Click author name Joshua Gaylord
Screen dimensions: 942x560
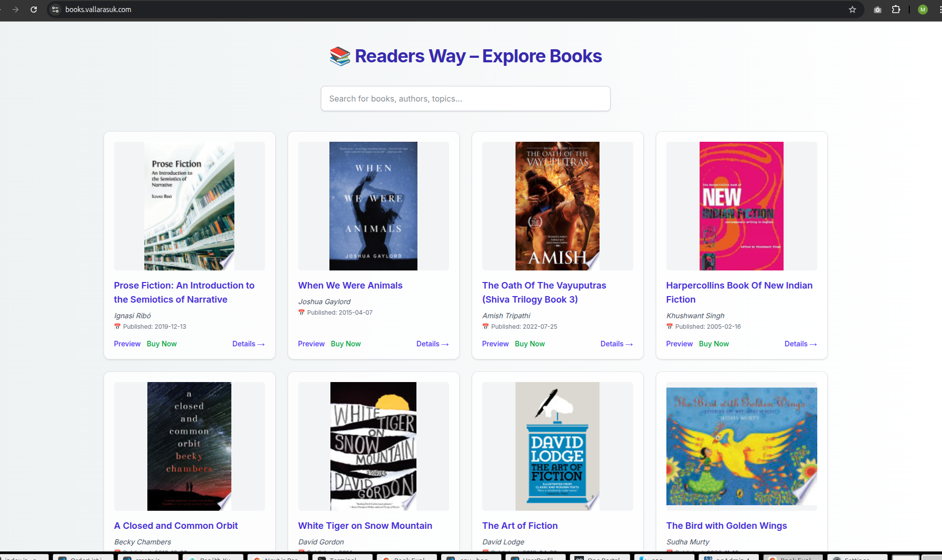coord(324,302)
